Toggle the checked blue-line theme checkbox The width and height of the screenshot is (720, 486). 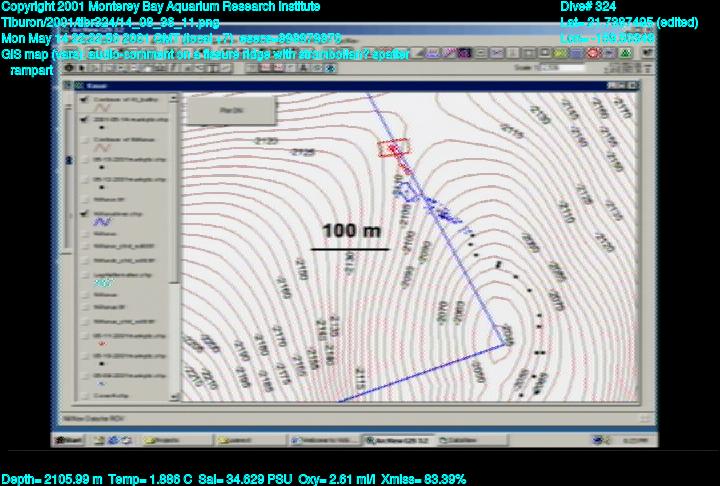click(x=82, y=215)
